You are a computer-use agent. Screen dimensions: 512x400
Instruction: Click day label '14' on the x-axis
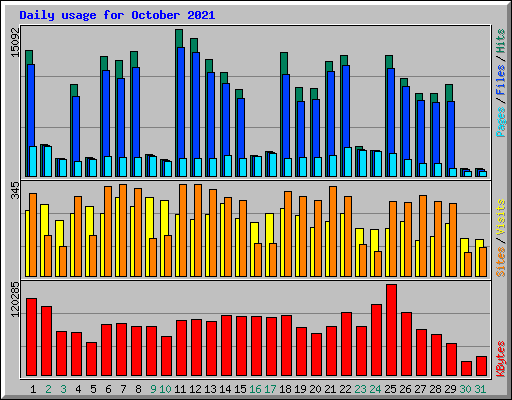tap(225, 389)
